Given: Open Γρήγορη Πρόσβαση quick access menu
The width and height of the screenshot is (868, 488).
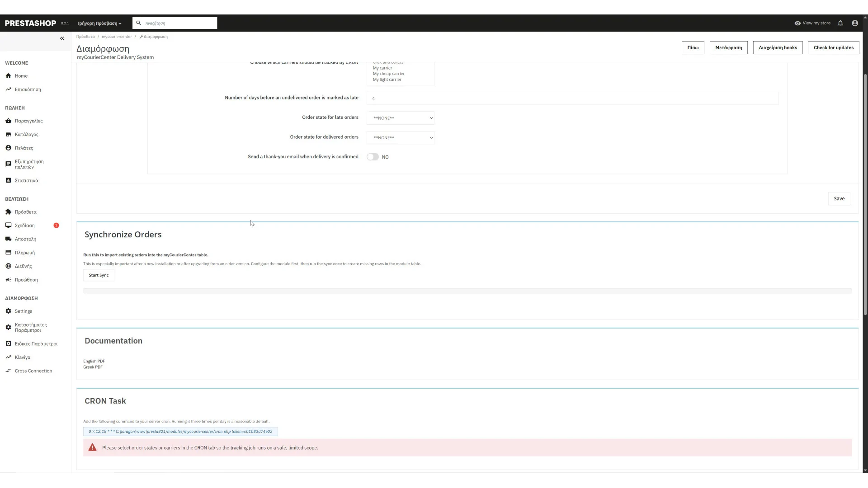Looking at the screenshot, I should pos(99,23).
